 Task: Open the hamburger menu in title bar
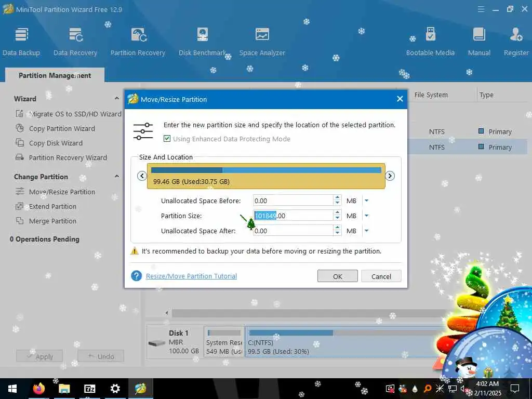coord(481,9)
